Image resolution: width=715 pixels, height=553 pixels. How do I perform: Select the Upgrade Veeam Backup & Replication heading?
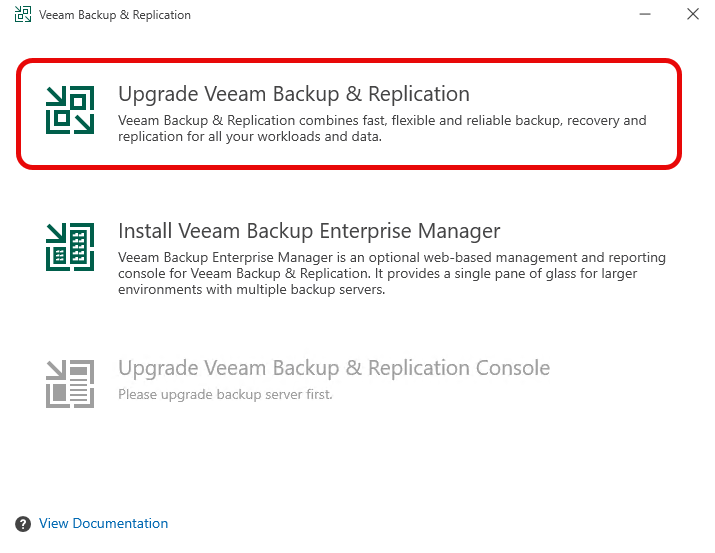[293, 94]
